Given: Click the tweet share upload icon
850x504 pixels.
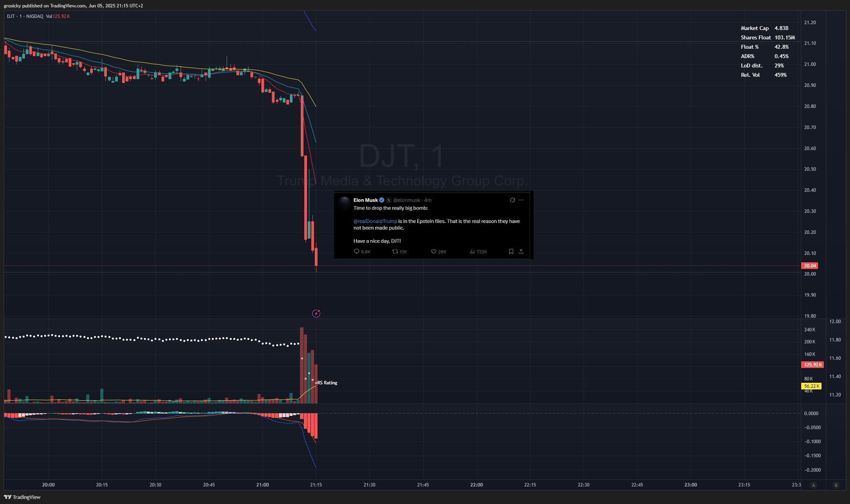Looking at the screenshot, I should (521, 251).
